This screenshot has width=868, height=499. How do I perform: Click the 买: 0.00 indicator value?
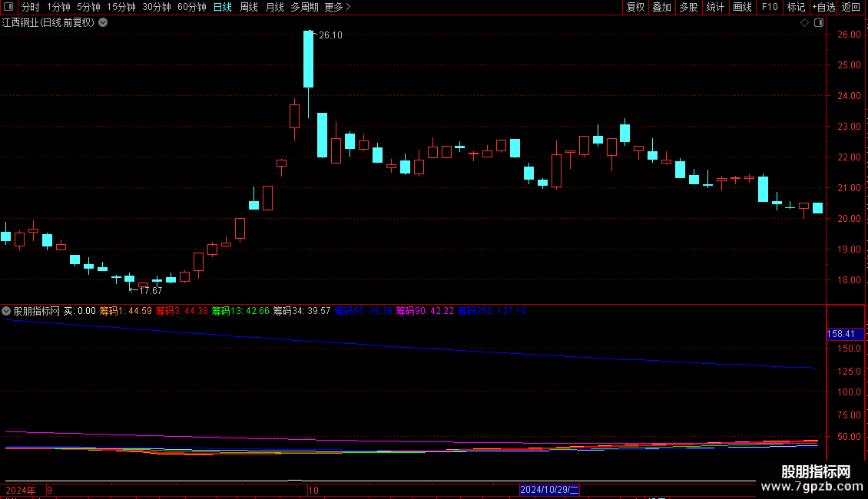point(80,311)
